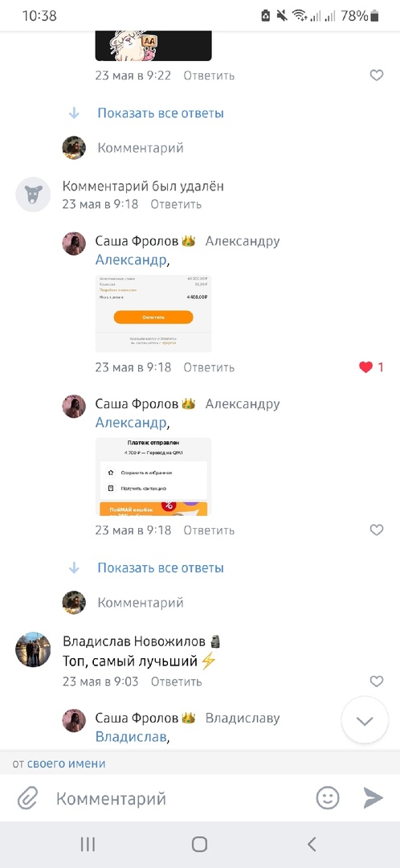Tap the send arrow icon
Screen dimensions: 400x868
tap(373, 798)
